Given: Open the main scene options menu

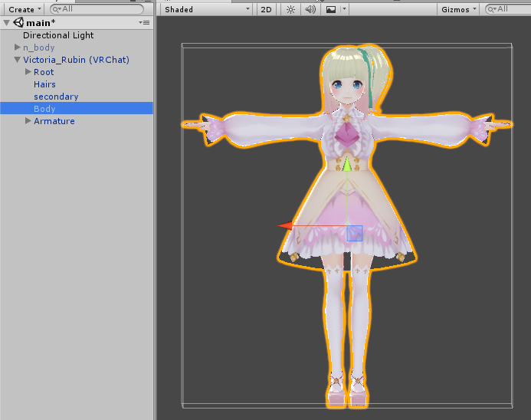Looking at the screenshot, I should (144, 23).
